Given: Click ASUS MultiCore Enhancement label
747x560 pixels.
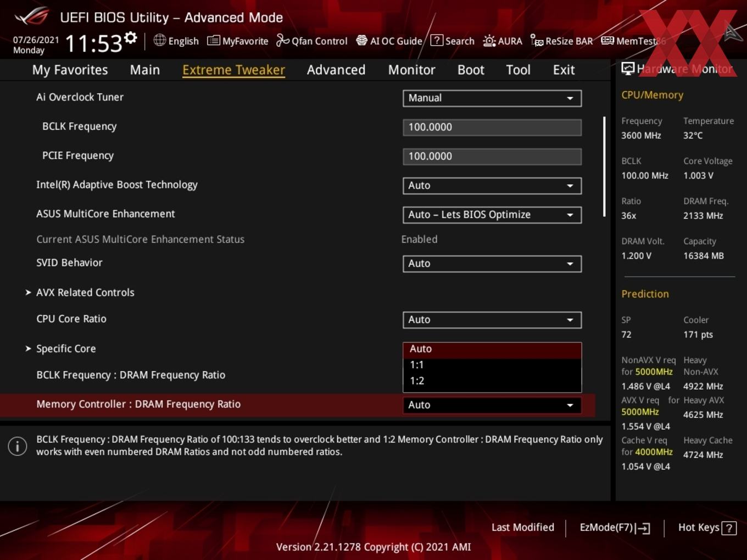Looking at the screenshot, I should click(x=105, y=214).
